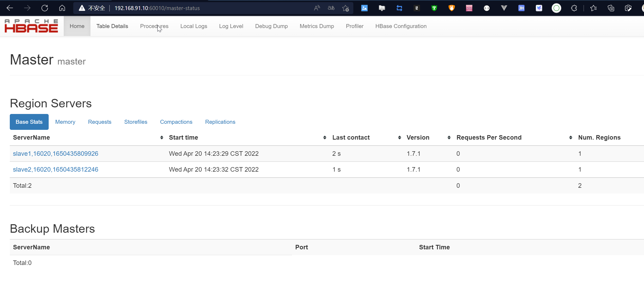
Task: Open the Vue devtools extension icon
Action: pos(504,8)
